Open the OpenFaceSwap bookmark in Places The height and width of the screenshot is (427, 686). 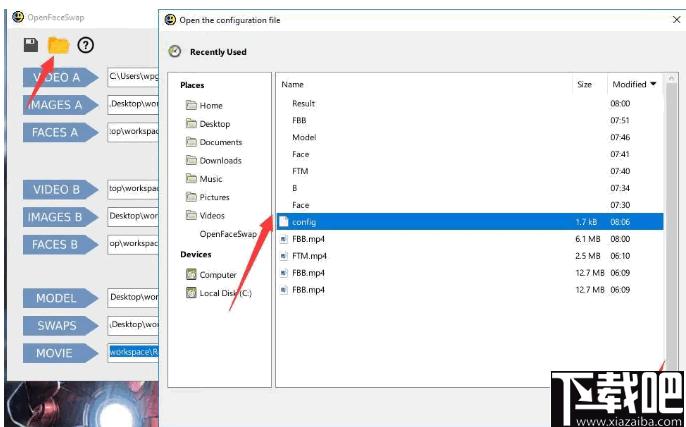tap(228, 234)
